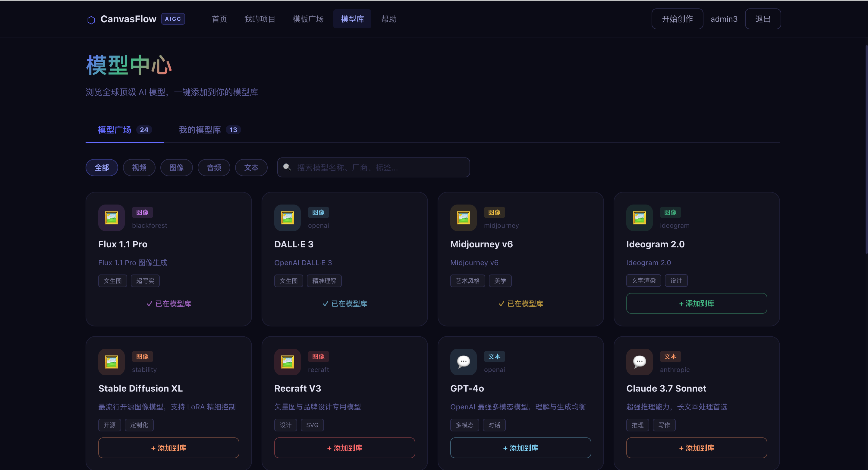The image size is (868, 470).
Task: Click the Stable Diffusion XL picture icon
Action: (111, 362)
